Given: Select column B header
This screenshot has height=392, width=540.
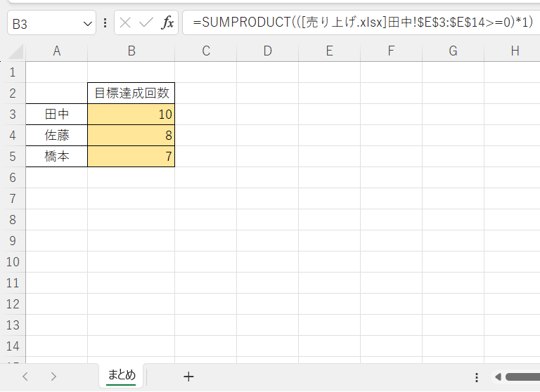Looking at the screenshot, I should 131,51.
